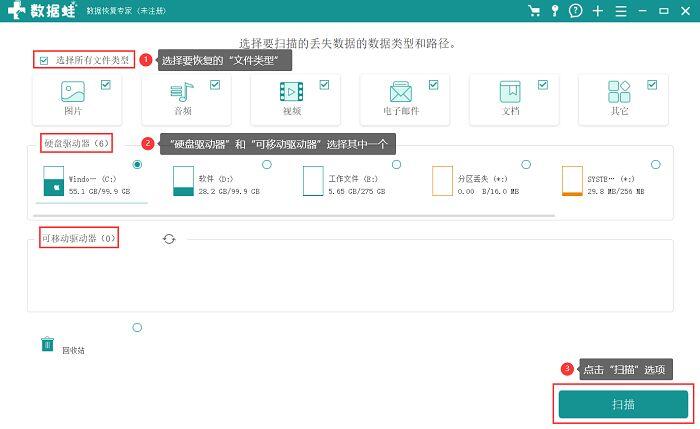Click the plus icon in title bar
This screenshot has height=429, width=700.
click(x=598, y=11)
